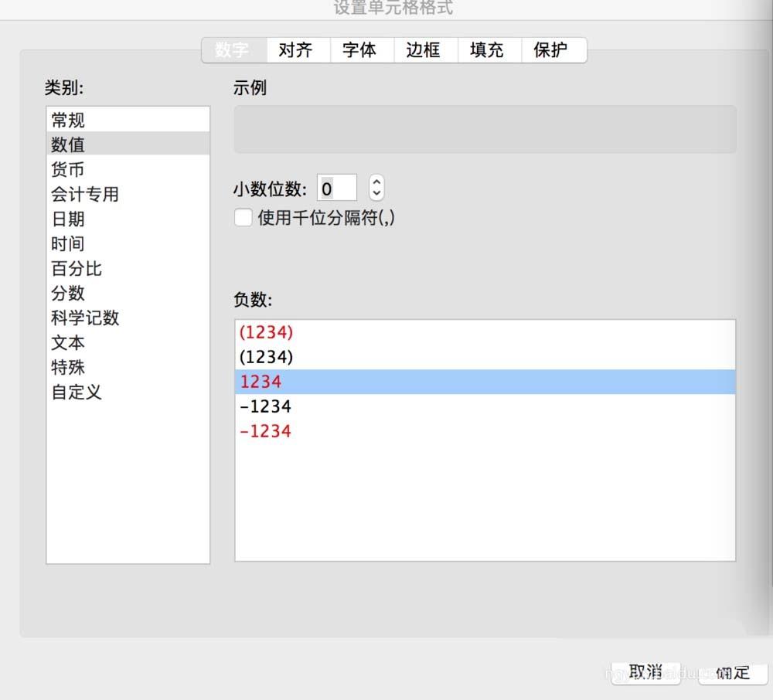The width and height of the screenshot is (773, 700).
Task: Increase decimal places with the up stepper arrow
Action: point(376,182)
